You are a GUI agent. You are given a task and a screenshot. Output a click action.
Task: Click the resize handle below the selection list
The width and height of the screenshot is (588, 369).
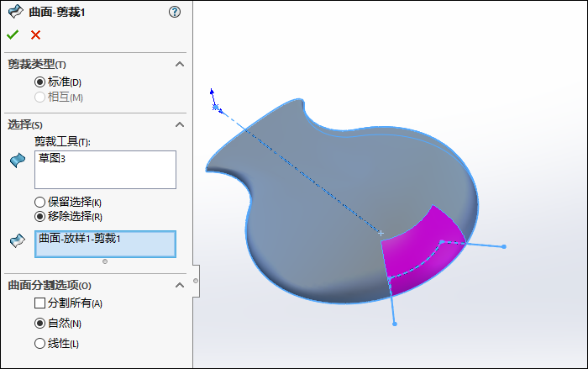click(x=105, y=261)
